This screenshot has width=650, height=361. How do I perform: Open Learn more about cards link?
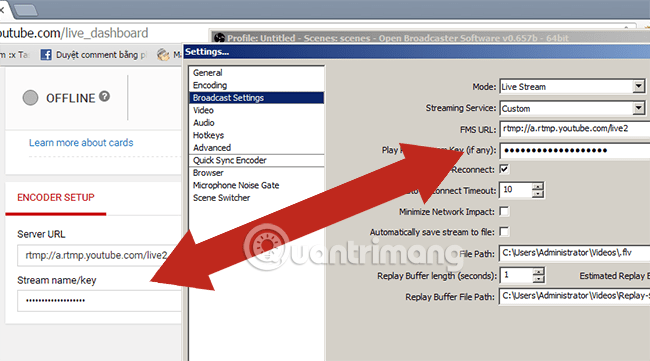pyautogui.click(x=81, y=143)
